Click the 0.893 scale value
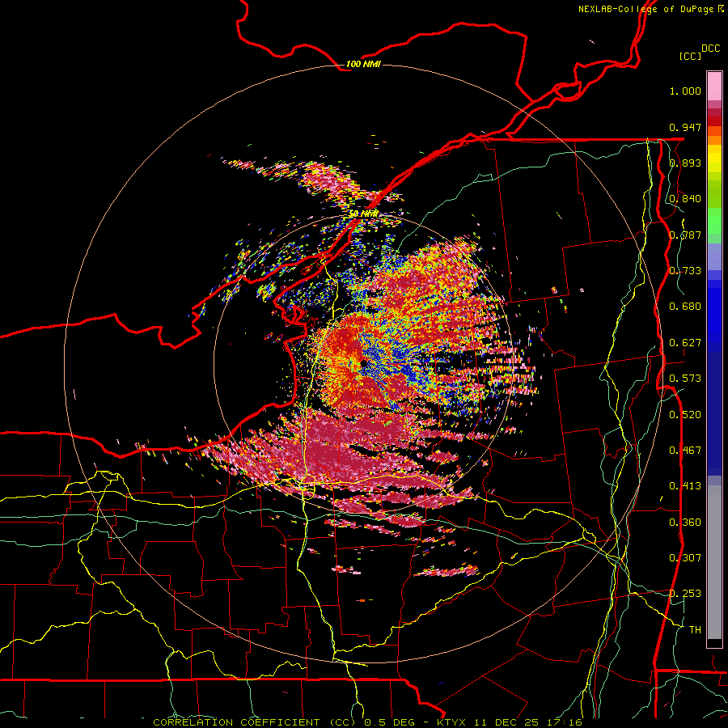This screenshot has width=728, height=728. pos(685,163)
